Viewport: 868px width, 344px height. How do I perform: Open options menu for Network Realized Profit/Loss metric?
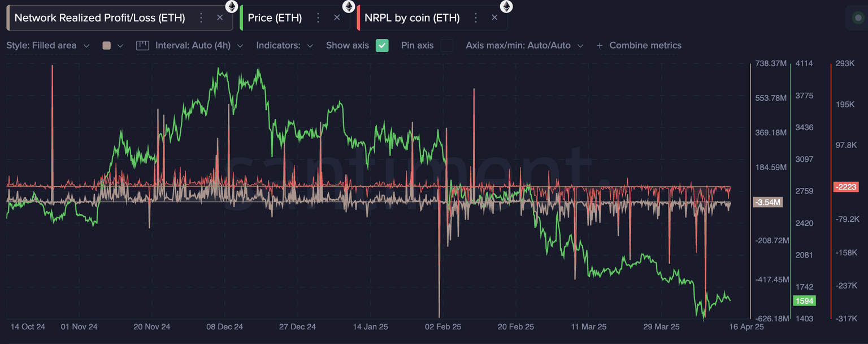coord(201,18)
